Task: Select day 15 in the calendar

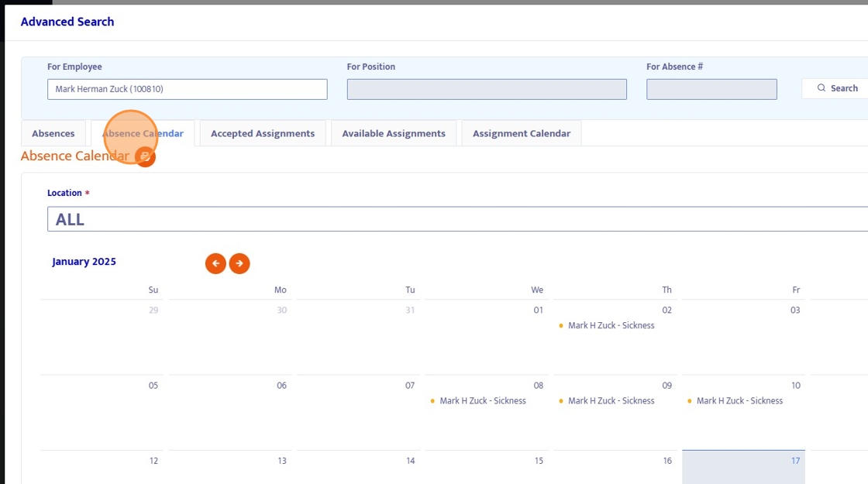Action: click(539, 460)
